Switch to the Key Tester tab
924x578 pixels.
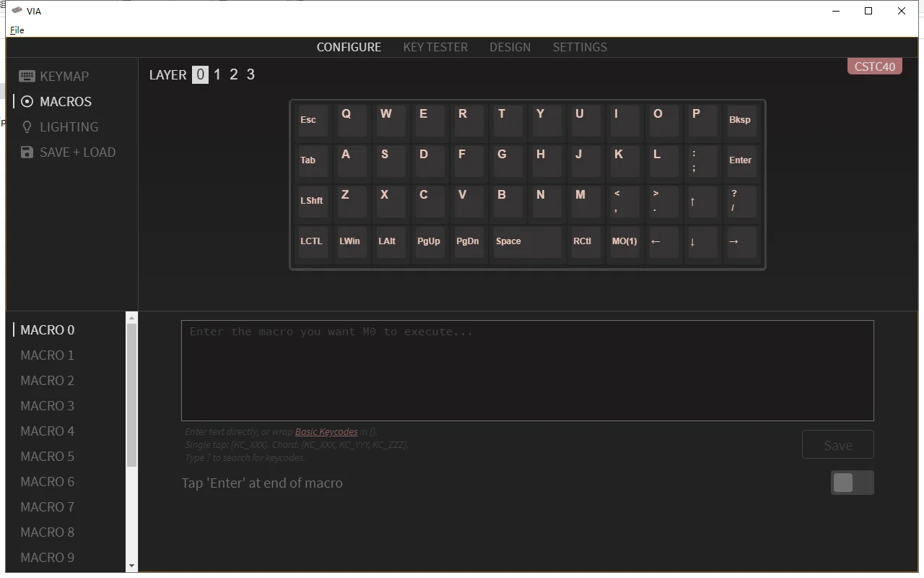(435, 47)
